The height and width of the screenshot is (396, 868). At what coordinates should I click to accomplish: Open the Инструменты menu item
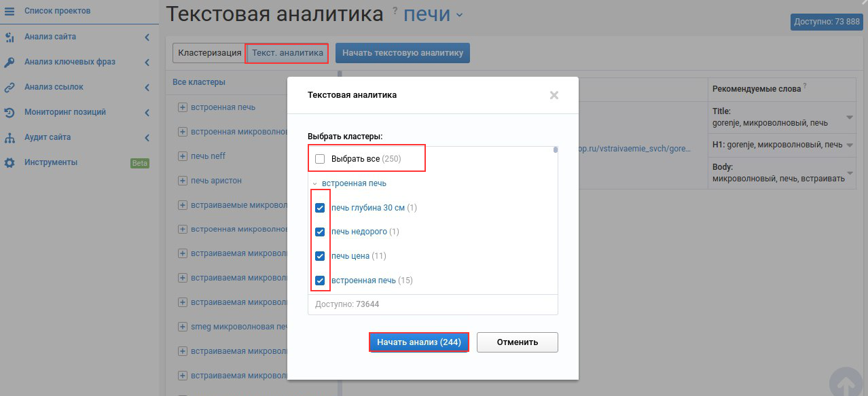[51, 162]
